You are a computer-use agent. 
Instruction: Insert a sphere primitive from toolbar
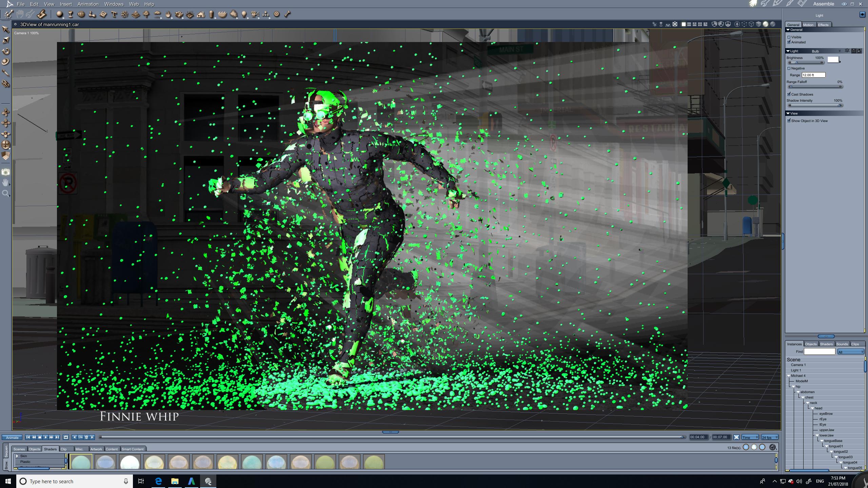[x=60, y=14]
